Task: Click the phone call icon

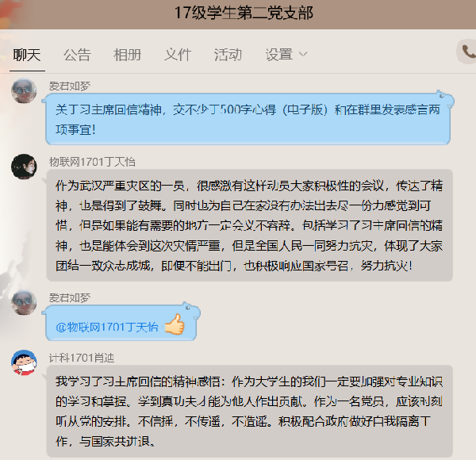Action: [467, 52]
